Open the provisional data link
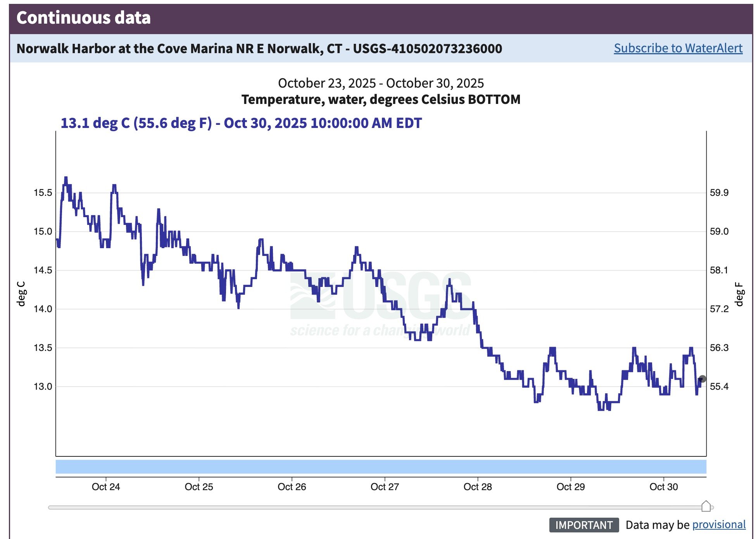Viewport: 756px width, 539px height. 718,524
